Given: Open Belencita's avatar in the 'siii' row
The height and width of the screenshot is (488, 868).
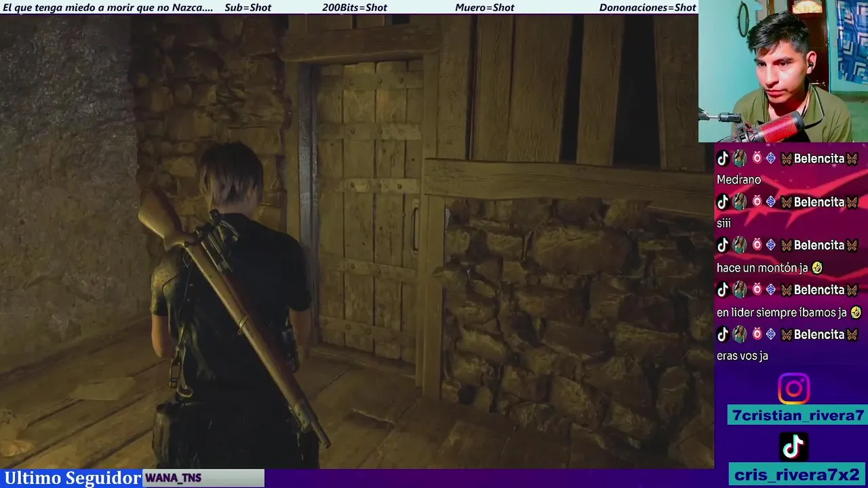Looking at the screenshot, I should (x=740, y=202).
